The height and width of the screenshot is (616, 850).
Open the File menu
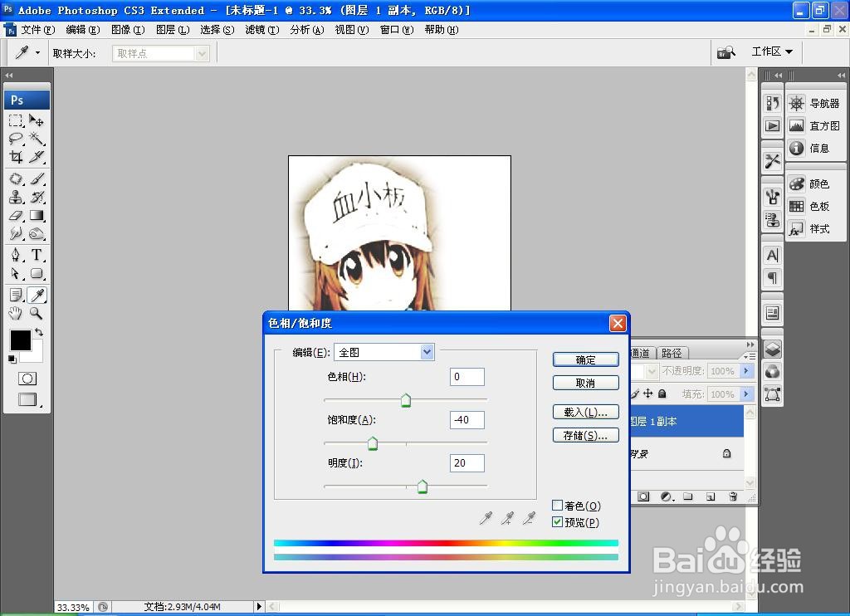click(x=38, y=30)
